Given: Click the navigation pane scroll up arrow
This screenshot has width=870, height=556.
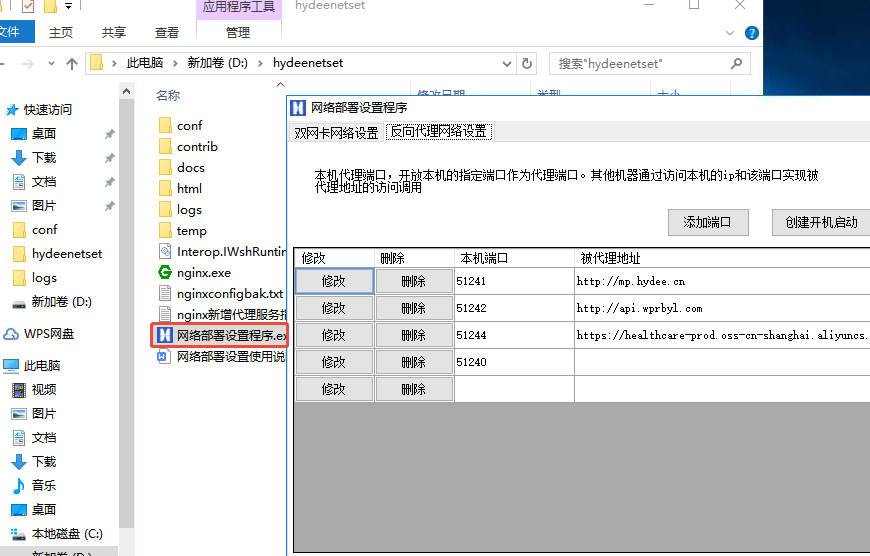Looking at the screenshot, I should 127,91.
